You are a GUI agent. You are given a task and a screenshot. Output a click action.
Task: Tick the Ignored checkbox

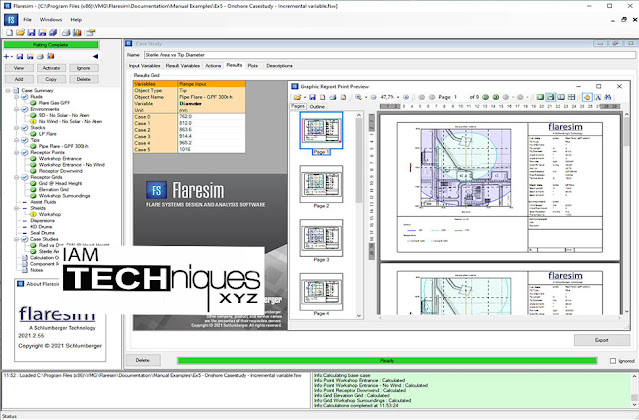613,361
